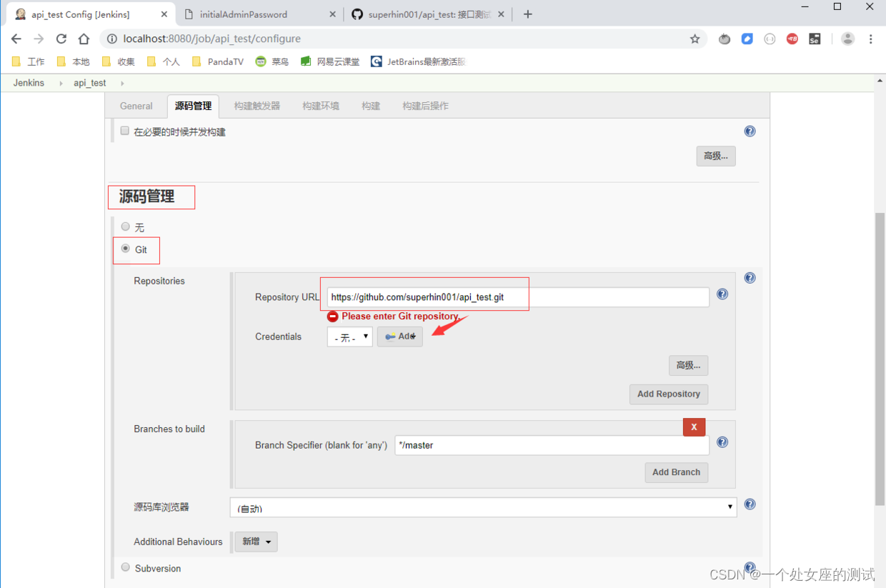This screenshot has width=886, height=588.
Task: Open the JetBrains最新激活服 bookmark
Action: pyautogui.click(x=418, y=61)
